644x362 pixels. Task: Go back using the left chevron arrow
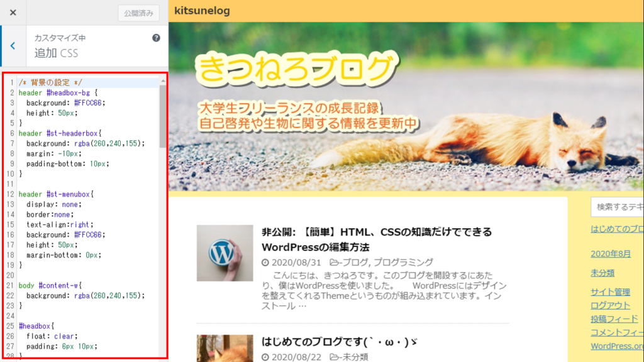tap(13, 46)
